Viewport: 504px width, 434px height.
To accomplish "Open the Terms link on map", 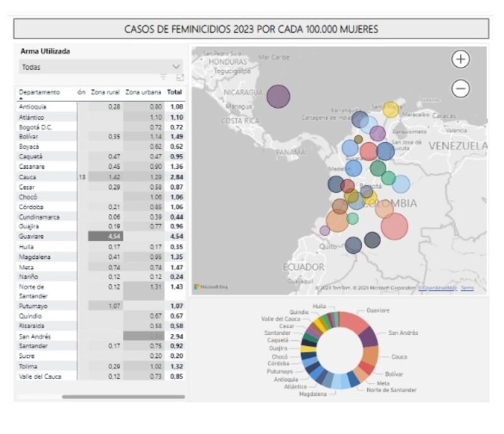I will click(467, 288).
